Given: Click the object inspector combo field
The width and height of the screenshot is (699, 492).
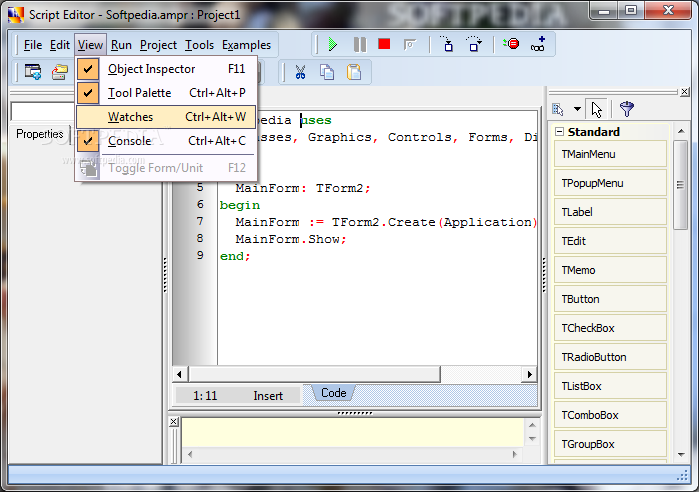Looking at the screenshot, I should 42,112.
